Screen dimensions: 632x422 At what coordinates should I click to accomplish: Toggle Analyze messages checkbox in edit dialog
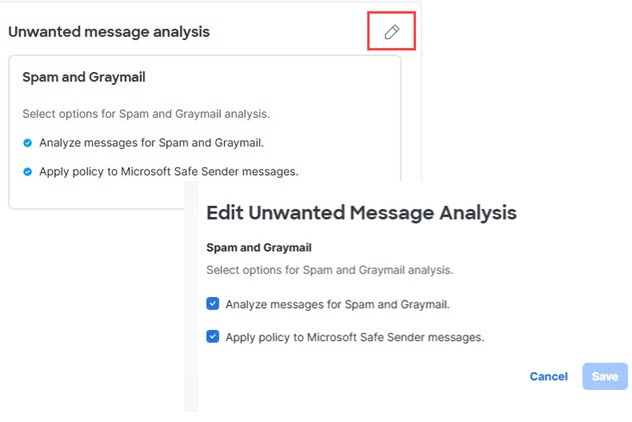[213, 304]
